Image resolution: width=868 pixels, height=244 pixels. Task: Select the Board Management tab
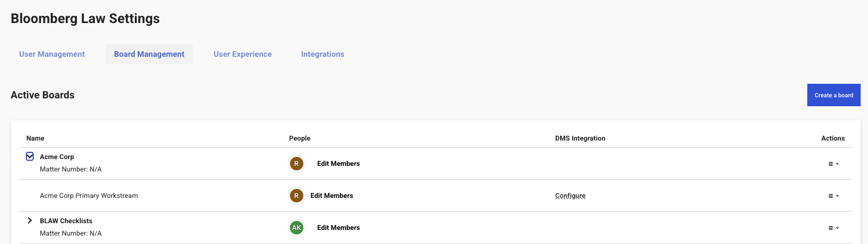pos(149,54)
